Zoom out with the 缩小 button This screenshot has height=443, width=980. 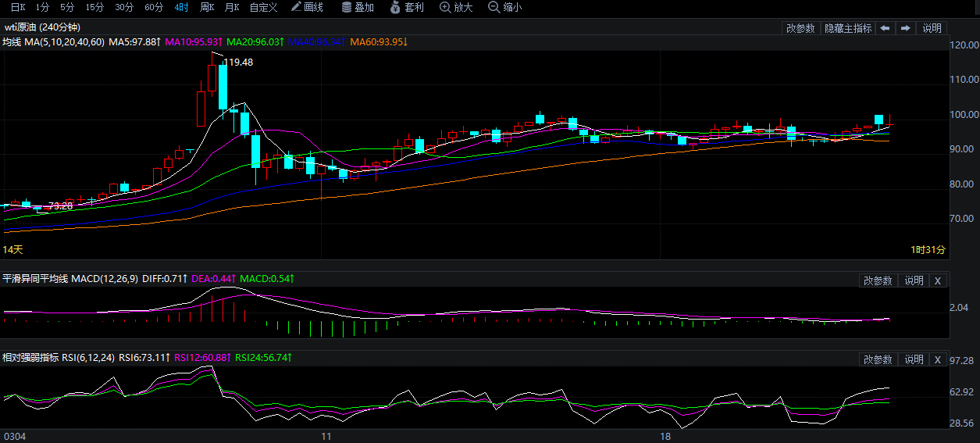(x=504, y=7)
